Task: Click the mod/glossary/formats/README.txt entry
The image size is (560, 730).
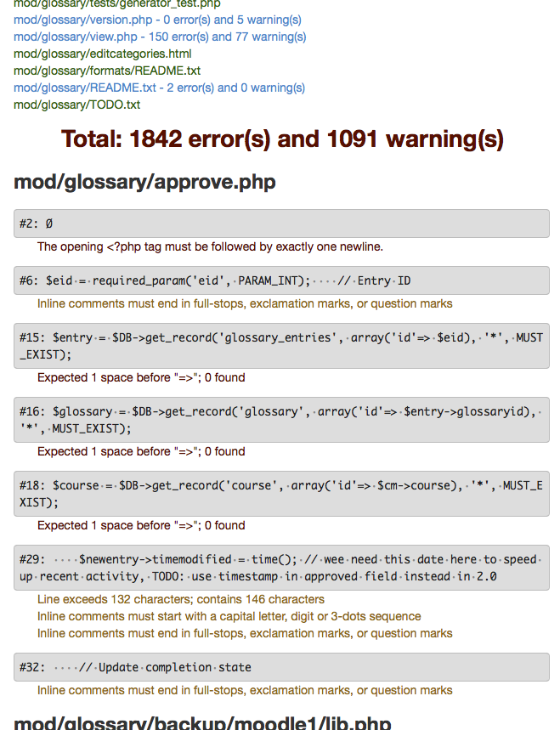Action: pyautogui.click(x=107, y=71)
